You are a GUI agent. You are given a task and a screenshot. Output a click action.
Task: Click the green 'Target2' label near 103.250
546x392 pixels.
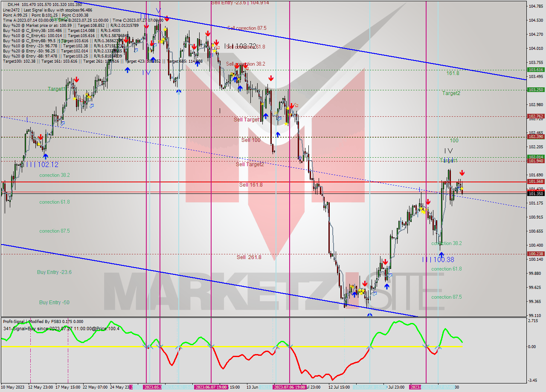click(451, 93)
